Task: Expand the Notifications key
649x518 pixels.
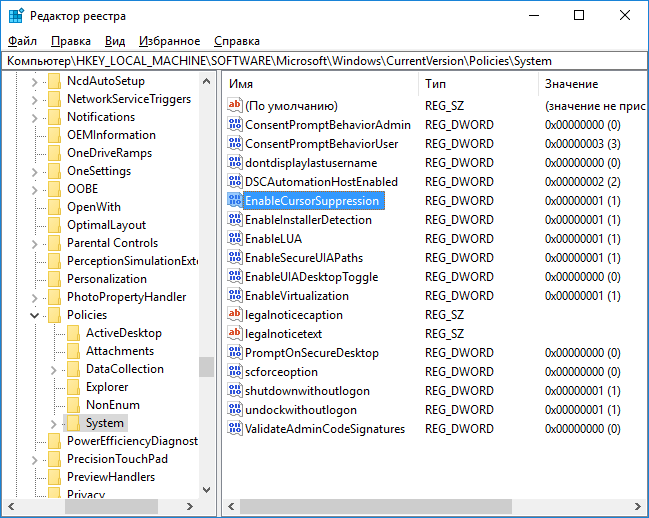Action: [34, 118]
